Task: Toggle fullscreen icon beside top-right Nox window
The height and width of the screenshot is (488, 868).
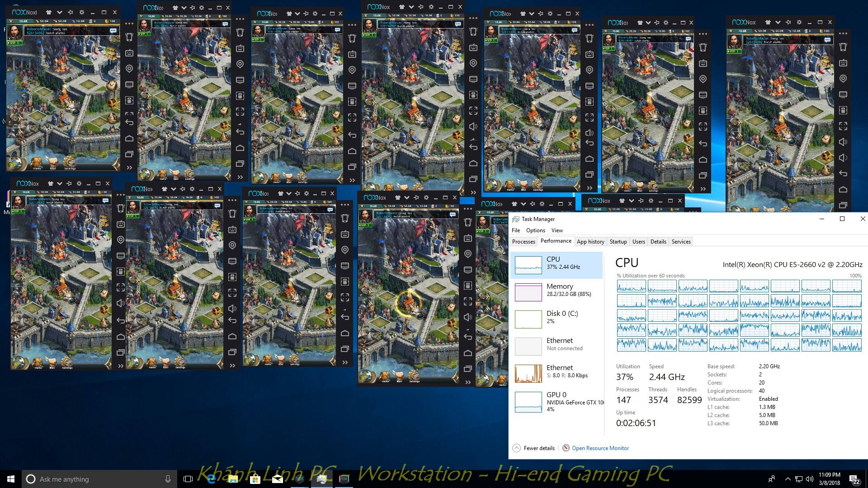Action: click(x=843, y=126)
